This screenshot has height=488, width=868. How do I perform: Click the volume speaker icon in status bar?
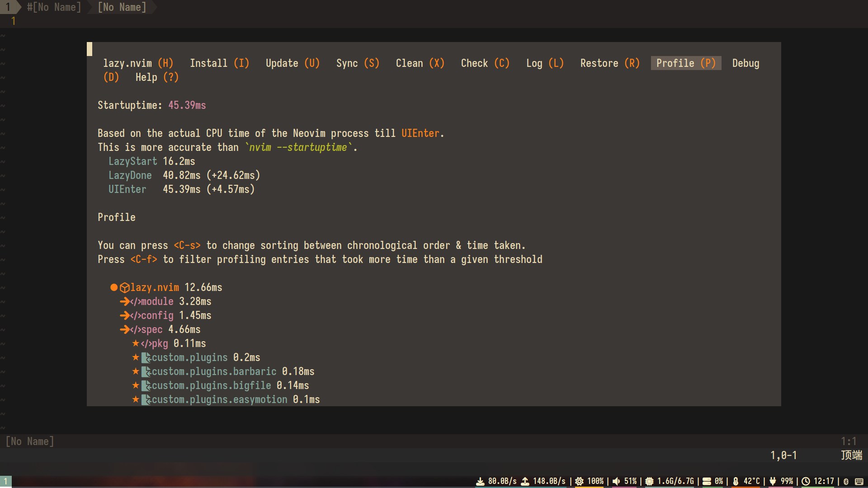(616, 481)
